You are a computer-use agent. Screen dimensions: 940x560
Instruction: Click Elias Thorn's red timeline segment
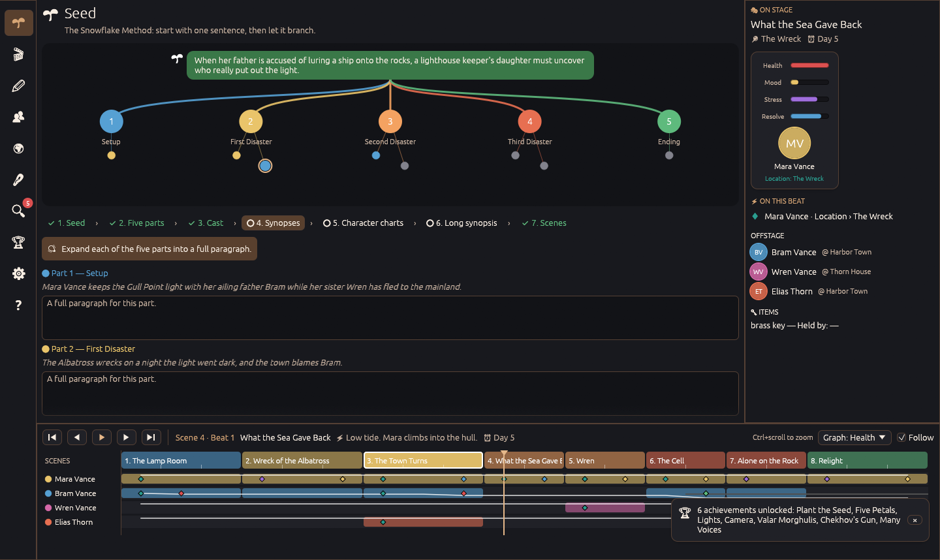pyautogui.click(x=423, y=522)
